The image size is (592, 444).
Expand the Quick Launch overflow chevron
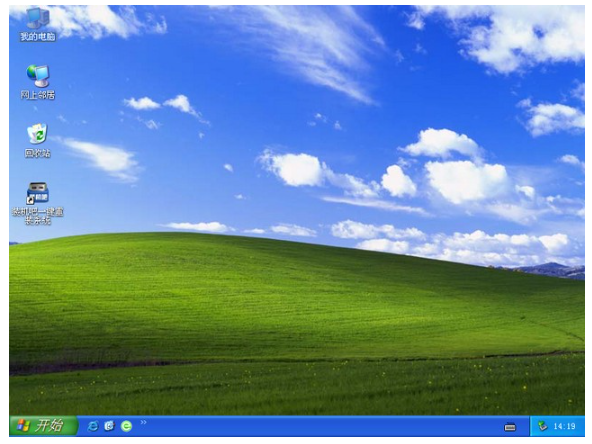click(143, 422)
